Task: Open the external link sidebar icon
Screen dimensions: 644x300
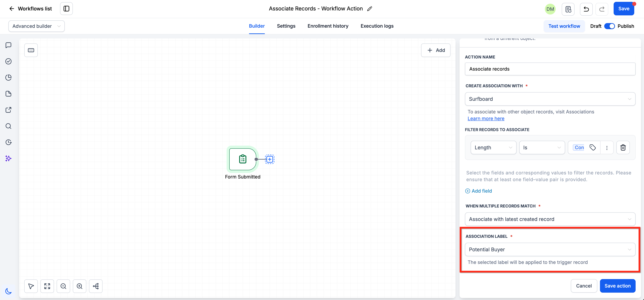Action: [x=8, y=110]
